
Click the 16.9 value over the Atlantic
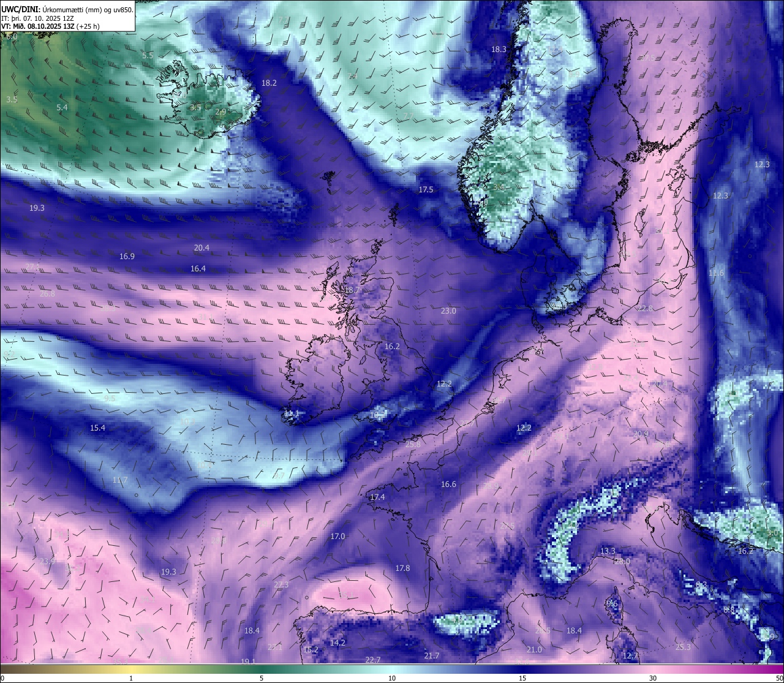pyautogui.click(x=127, y=257)
